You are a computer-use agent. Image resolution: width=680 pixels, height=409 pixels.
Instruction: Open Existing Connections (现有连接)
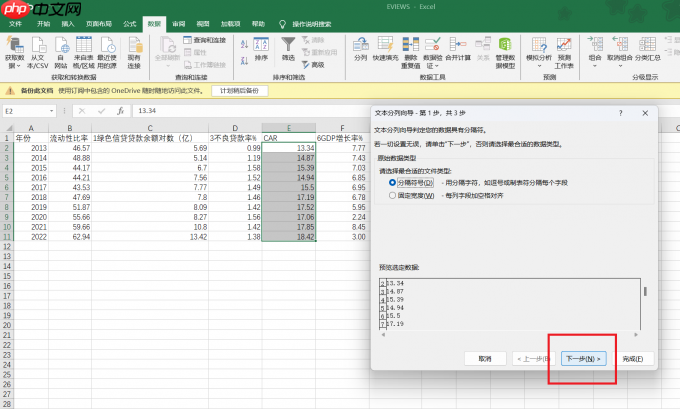tap(134, 53)
